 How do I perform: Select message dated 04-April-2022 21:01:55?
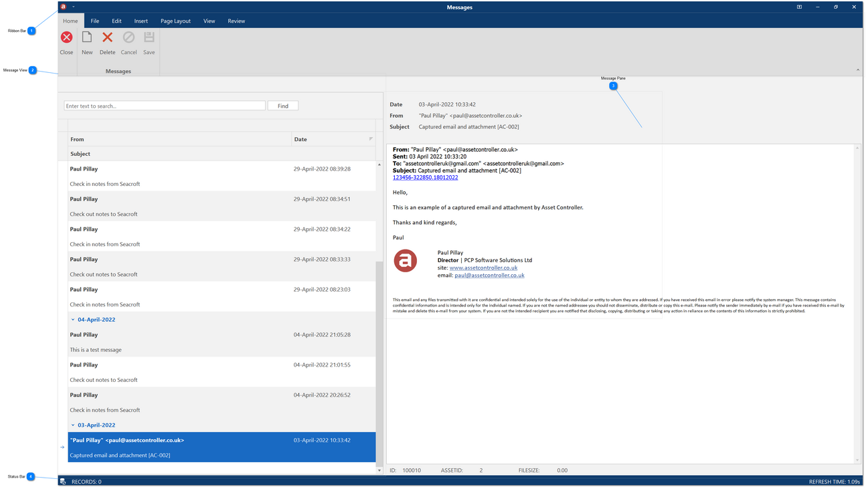(x=222, y=372)
